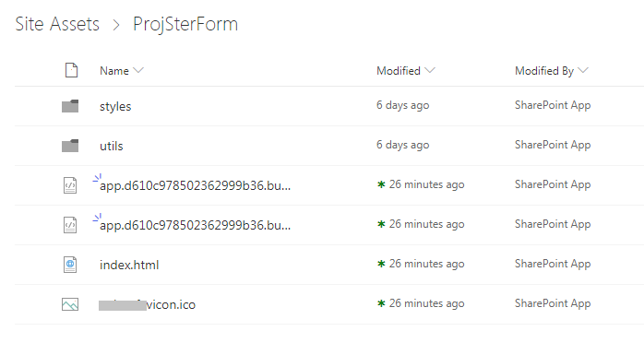Click the styles folder icon
This screenshot has height=343, width=644.
[x=70, y=106]
